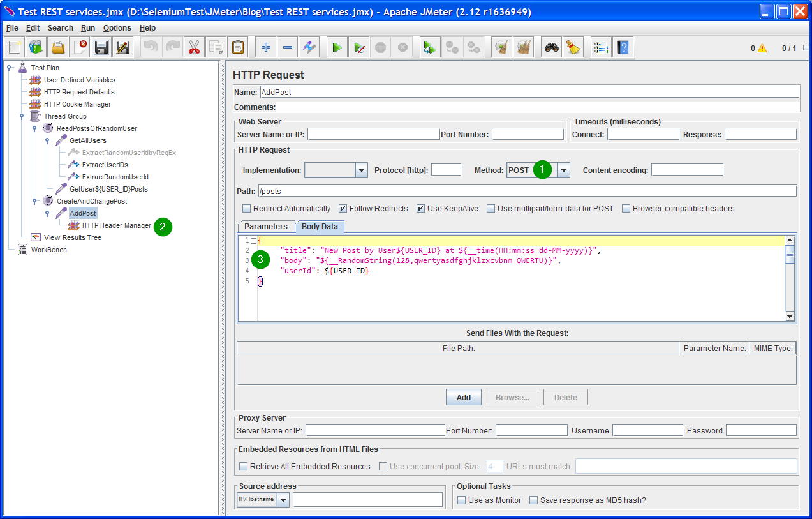Collapse the AddPost tree node
The image size is (812, 519).
47,213
